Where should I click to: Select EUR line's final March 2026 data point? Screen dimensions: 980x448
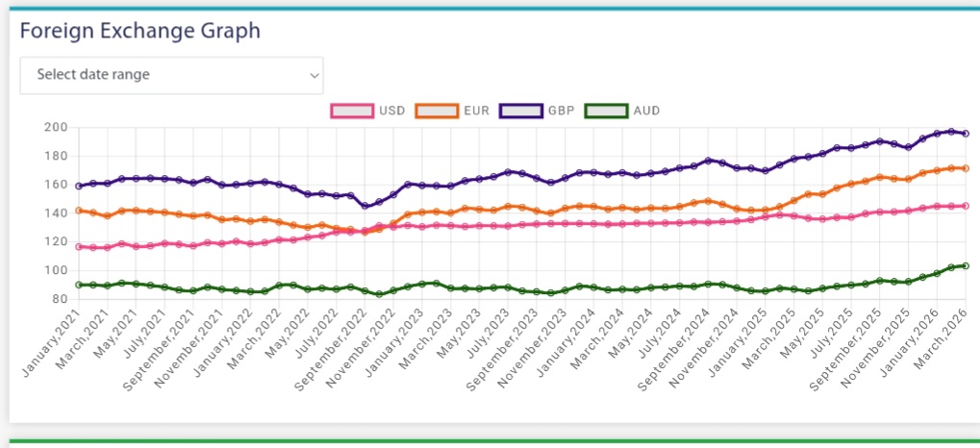click(x=966, y=168)
